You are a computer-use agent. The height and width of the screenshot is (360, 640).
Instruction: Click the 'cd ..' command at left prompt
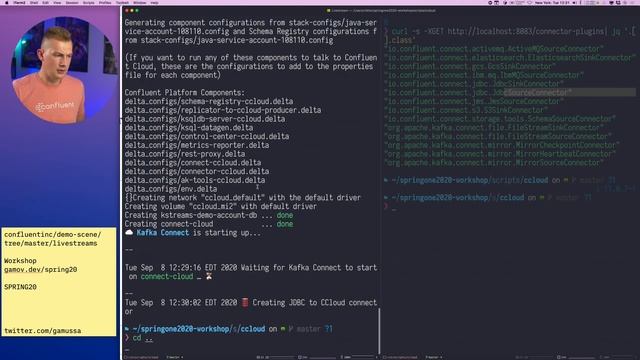coord(143,338)
